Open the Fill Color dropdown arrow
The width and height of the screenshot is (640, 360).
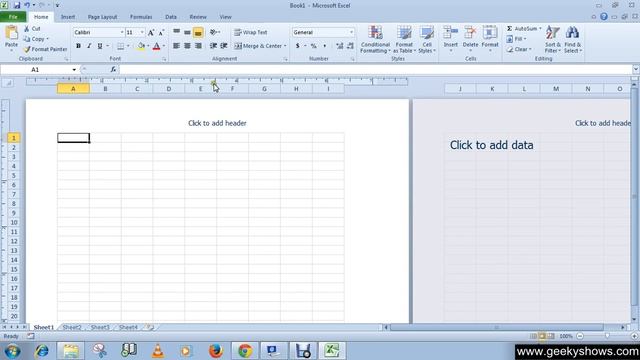click(x=148, y=46)
